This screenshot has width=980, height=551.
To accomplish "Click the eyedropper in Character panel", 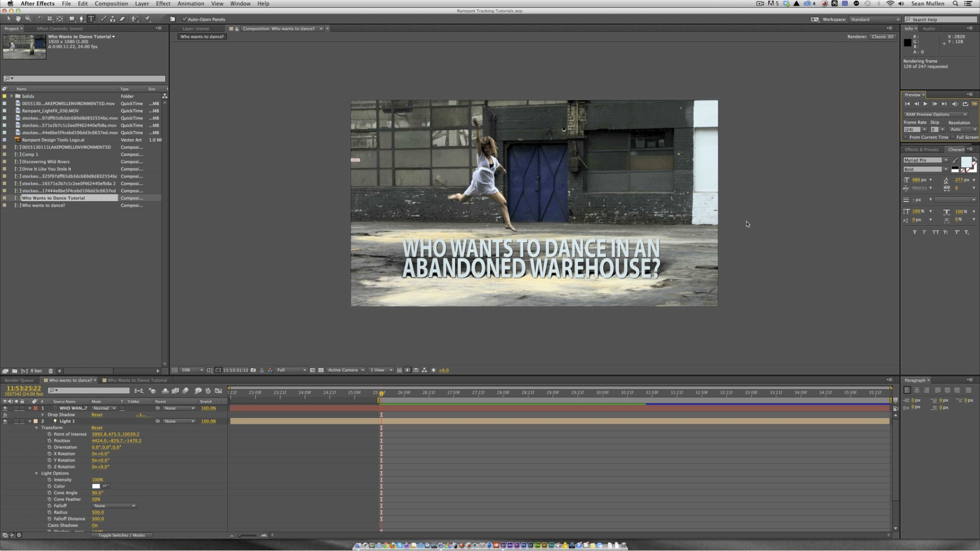I will [x=955, y=160].
